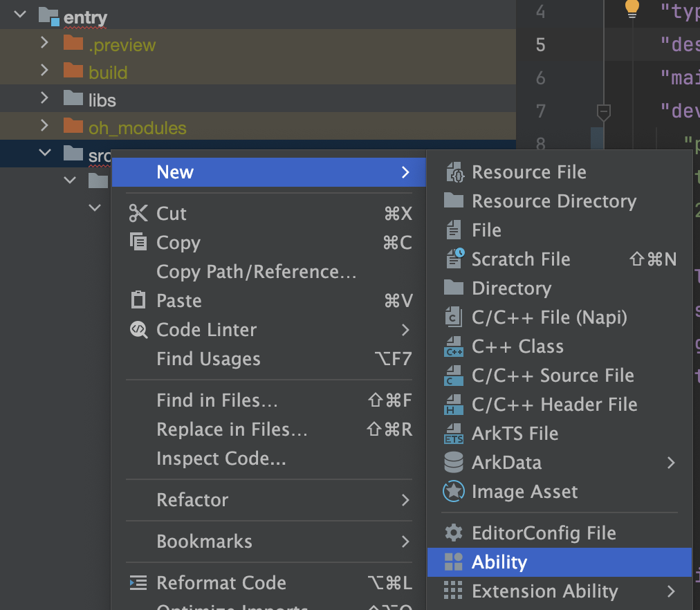Click the Resource File icon
700x610 pixels.
click(x=454, y=172)
